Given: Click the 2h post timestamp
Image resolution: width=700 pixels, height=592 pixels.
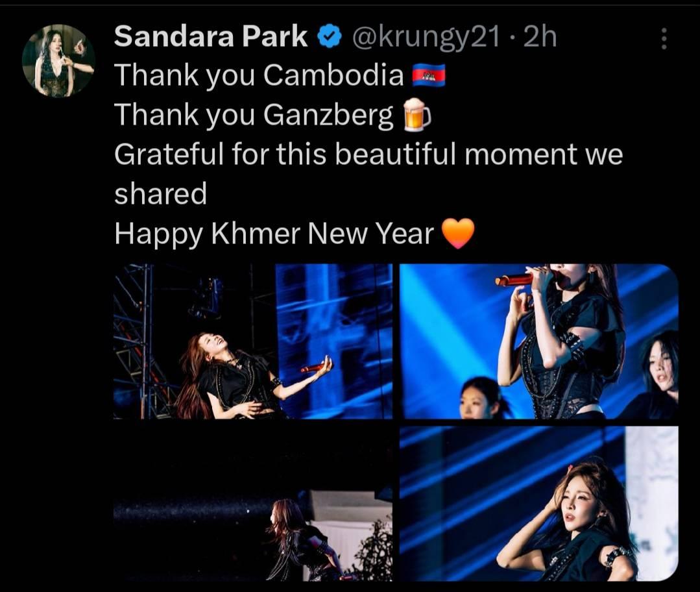Looking at the screenshot, I should coord(540,37).
